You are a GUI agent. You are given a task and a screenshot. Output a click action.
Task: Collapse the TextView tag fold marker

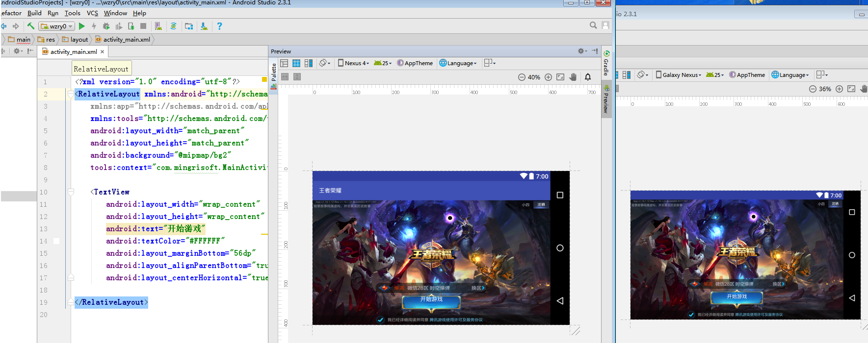[x=71, y=192]
